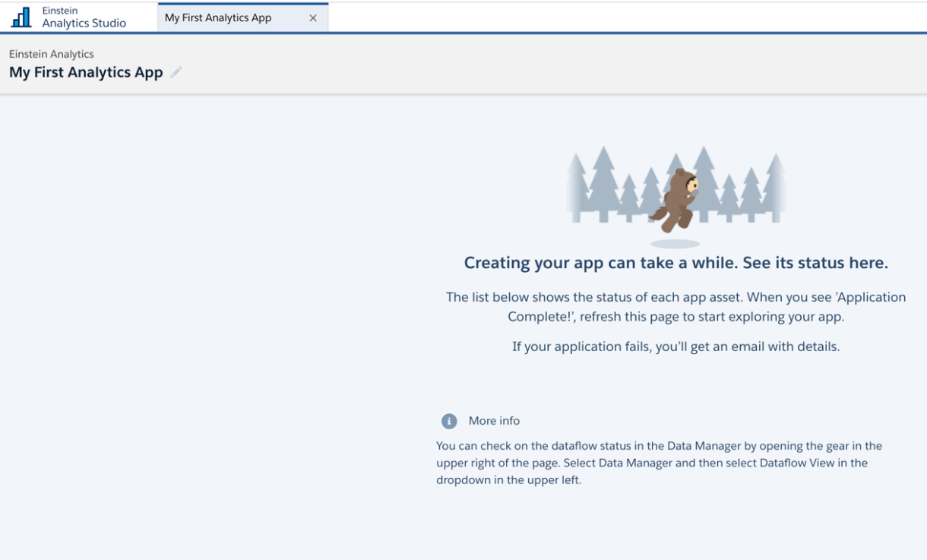
Task: Click the 'list below shows the status' paragraph
Action: 676,307
